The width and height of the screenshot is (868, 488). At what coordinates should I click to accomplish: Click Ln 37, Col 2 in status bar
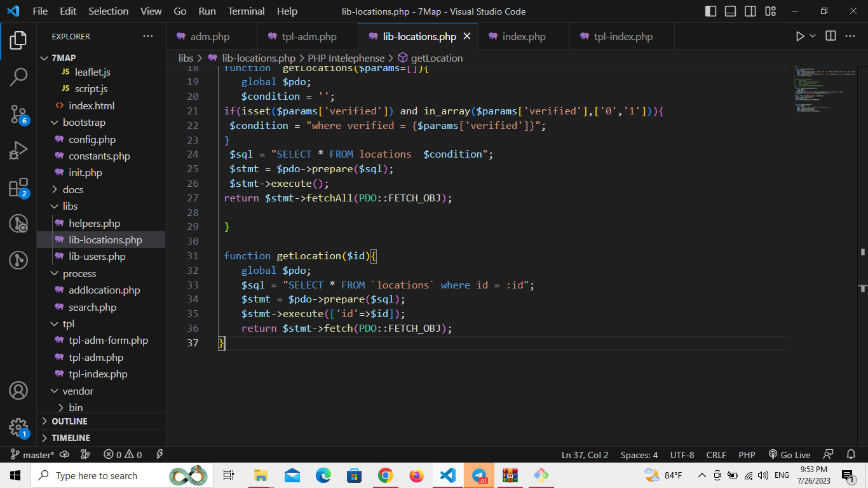coord(585,454)
